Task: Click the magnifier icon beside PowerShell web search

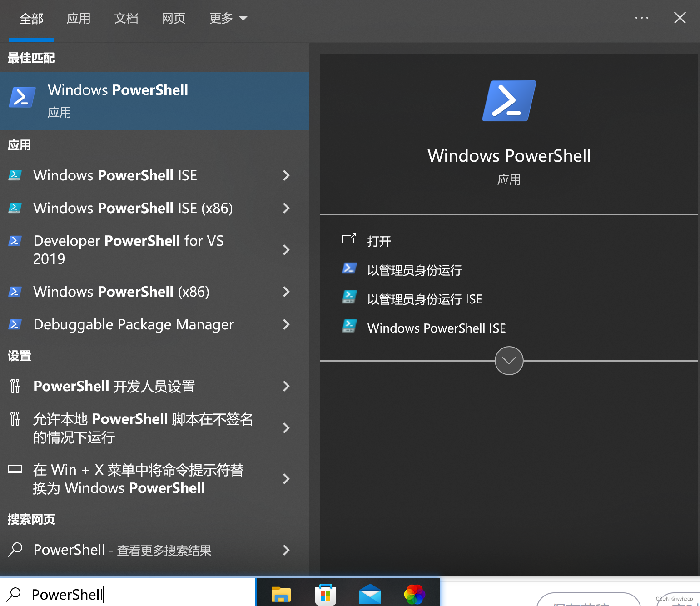Action: pos(15,550)
